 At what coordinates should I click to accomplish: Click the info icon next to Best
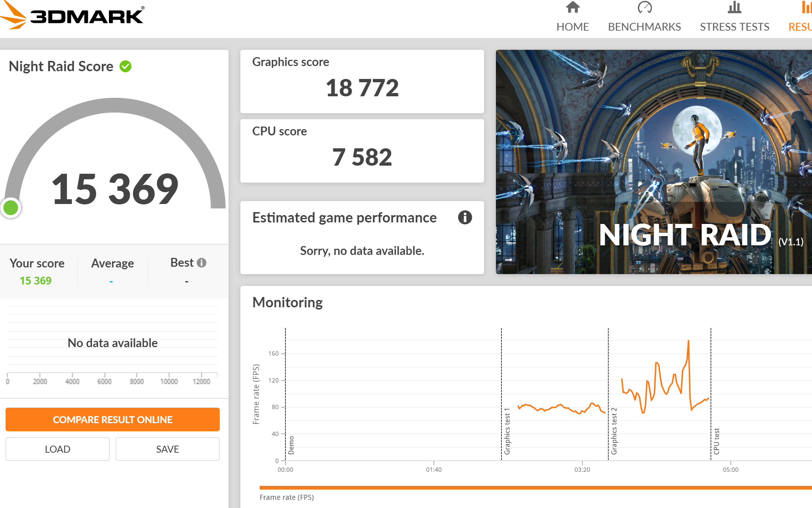click(202, 263)
